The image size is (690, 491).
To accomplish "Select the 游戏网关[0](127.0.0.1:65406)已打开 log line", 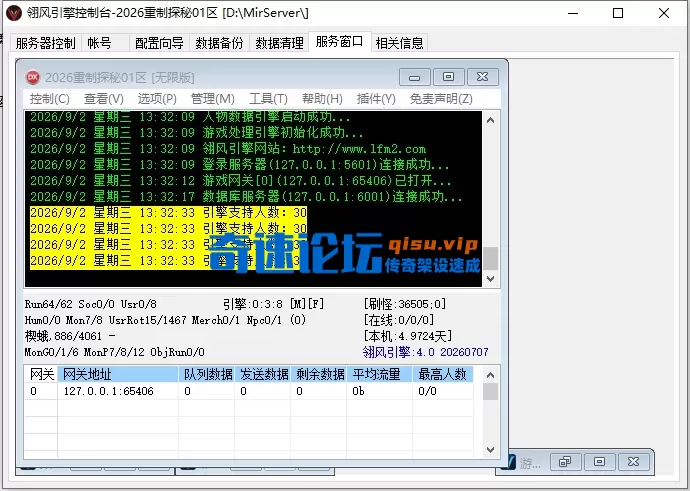I will [241, 180].
